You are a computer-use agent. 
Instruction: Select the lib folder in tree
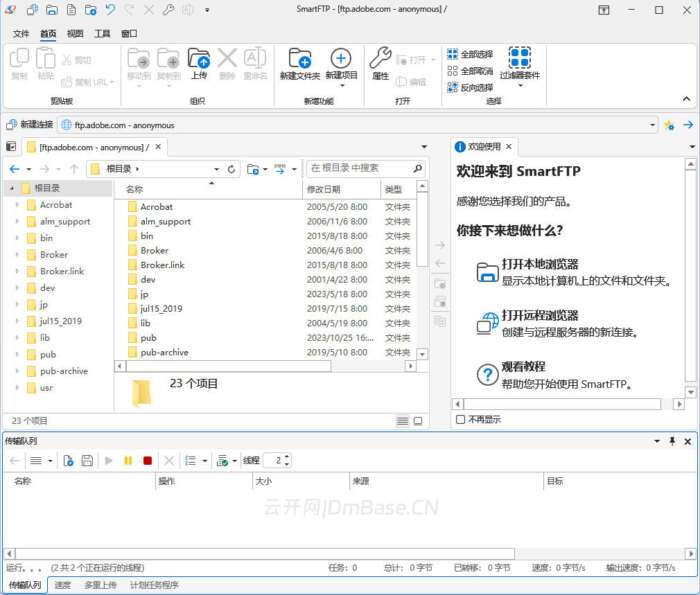(45, 337)
